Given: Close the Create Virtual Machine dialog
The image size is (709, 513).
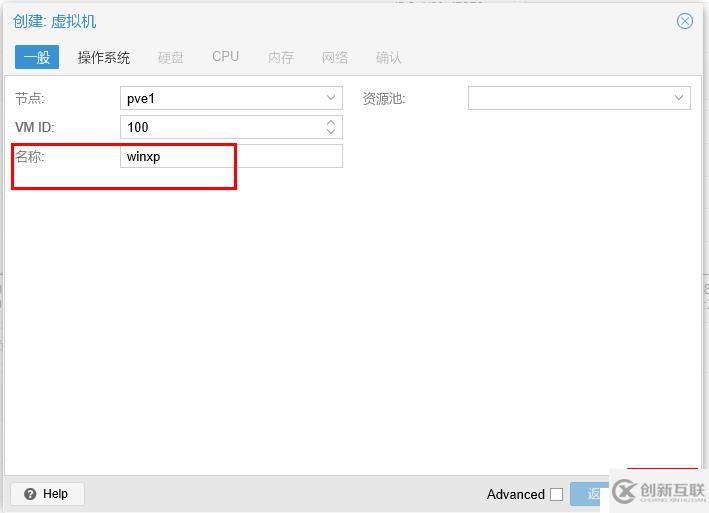Looking at the screenshot, I should (685, 21).
